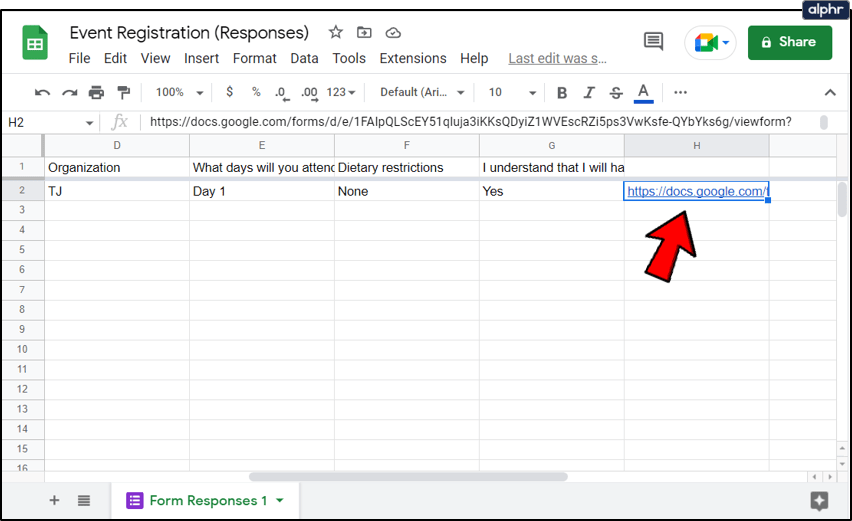The width and height of the screenshot is (852, 521).
Task: Open the Tools menu
Action: pyautogui.click(x=349, y=58)
